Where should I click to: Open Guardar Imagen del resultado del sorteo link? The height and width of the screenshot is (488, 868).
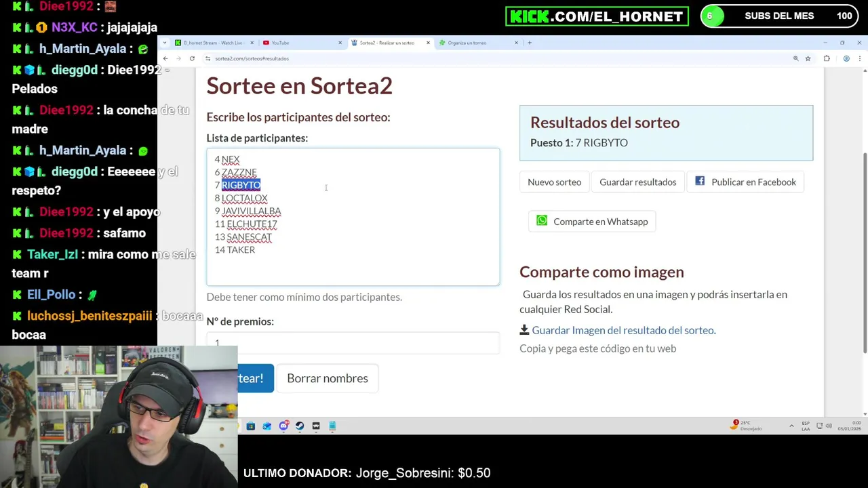pyautogui.click(x=623, y=330)
